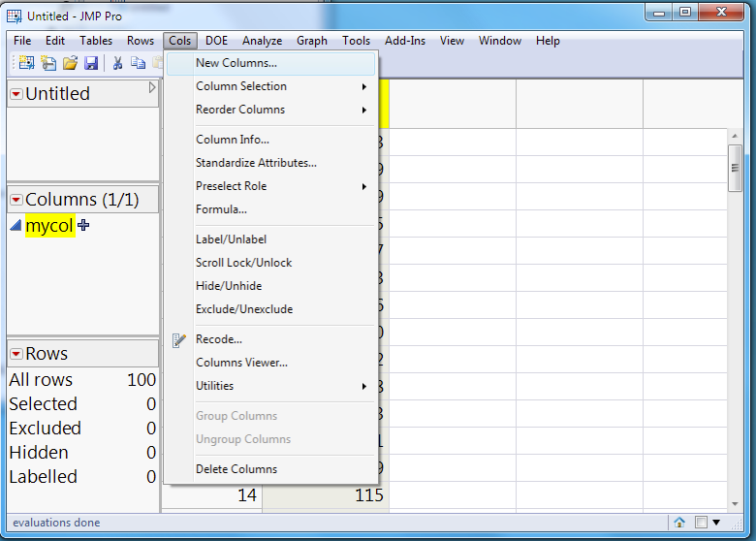Choose Hide/Unhide from the menu
Screen dimensions: 756x541
[271, 286]
